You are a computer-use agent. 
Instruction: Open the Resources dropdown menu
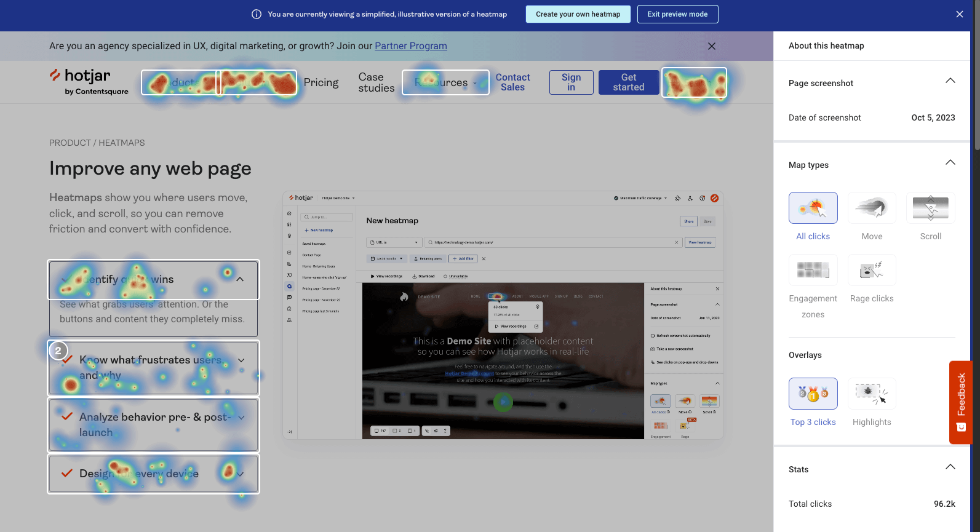[x=445, y=82]
